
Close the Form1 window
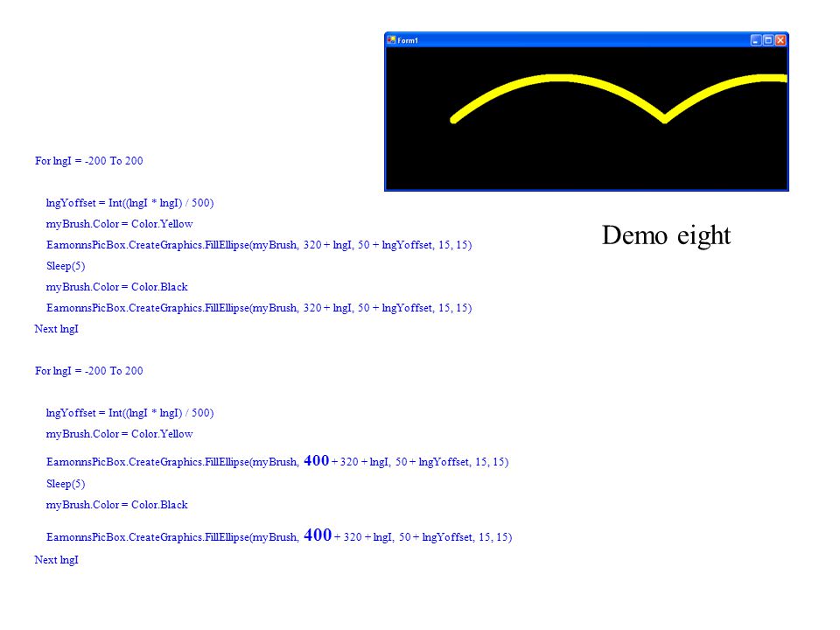click(x=780, y=40)
